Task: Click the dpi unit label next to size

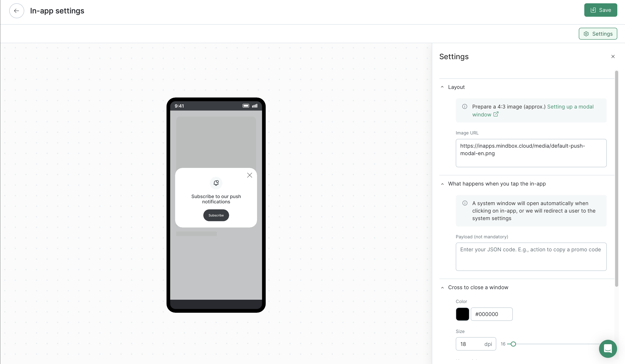Action: pyautogui.click(x=488, y=344)
